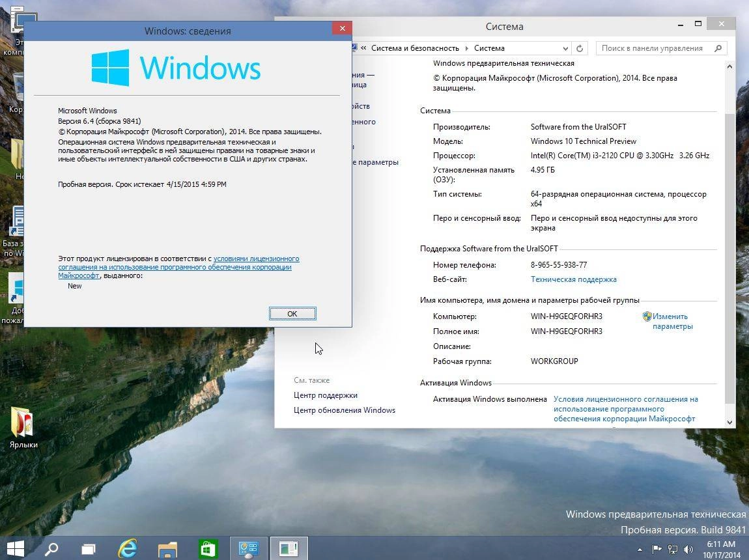This screenshot has height=560, width=749.
Task: Minimize the Система window
Action: 681,24
